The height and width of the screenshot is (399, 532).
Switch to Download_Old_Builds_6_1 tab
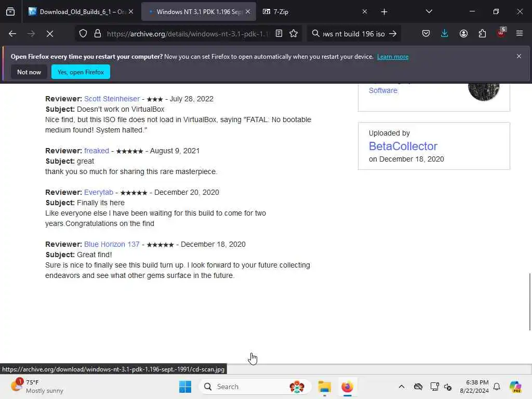click(x=82, y=11)
